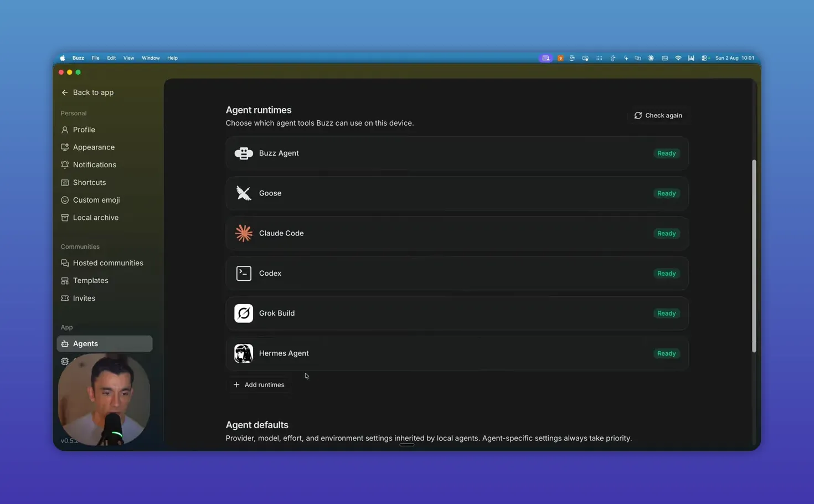The image size is (814, 504).
Task: Click the Check again refresh icon
Action: pyautogui.click(x=638, y=116)
